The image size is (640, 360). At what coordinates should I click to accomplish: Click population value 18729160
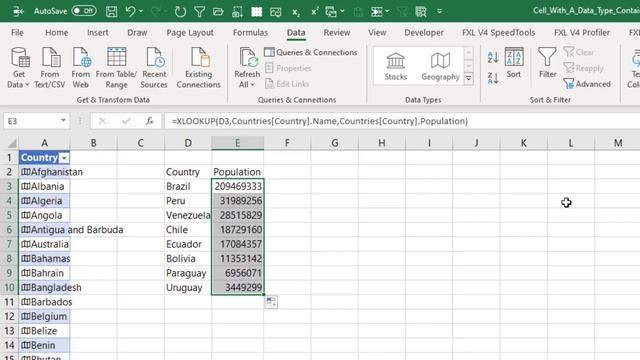[238, 230]
